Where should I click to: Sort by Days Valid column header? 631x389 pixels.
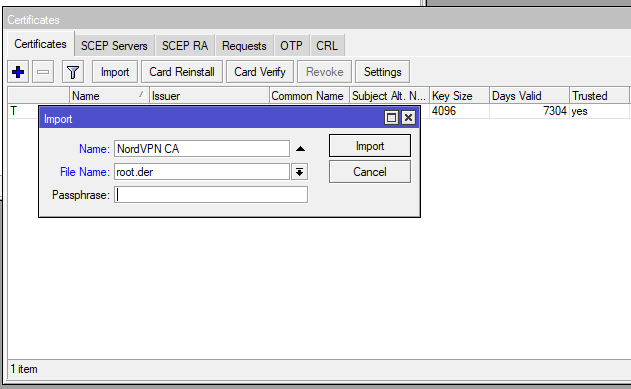pyautogui.click(x=529, y=96)
